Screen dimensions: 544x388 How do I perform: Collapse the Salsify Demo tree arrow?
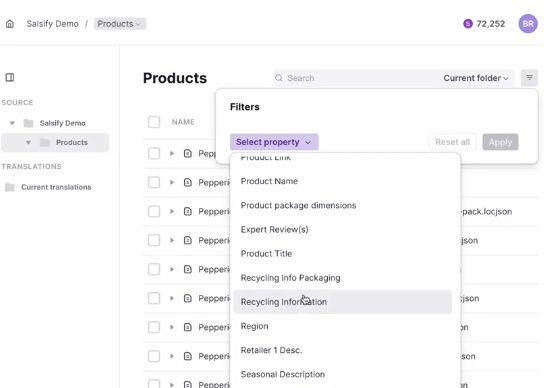coord(12,123)
